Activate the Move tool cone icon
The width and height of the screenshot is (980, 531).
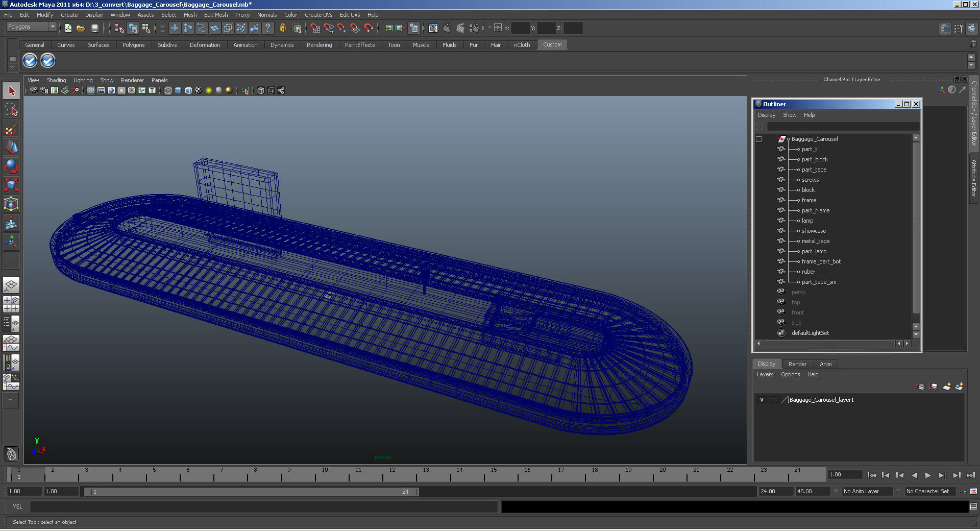[x=11, y=148]
